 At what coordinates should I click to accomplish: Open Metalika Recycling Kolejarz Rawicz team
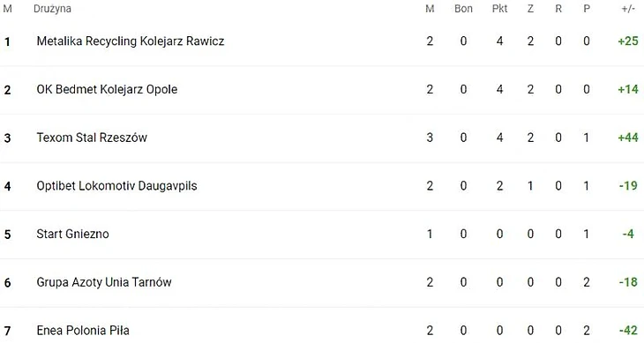131,41
